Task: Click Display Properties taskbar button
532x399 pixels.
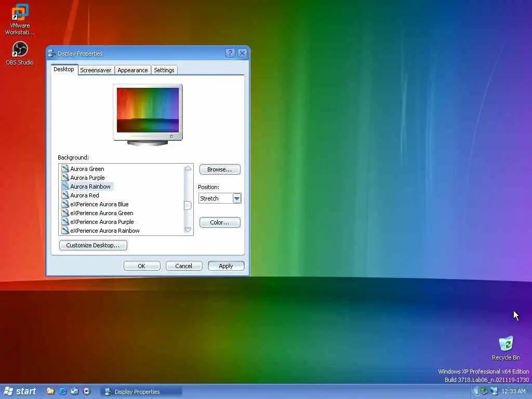Action: coord(141,392)
